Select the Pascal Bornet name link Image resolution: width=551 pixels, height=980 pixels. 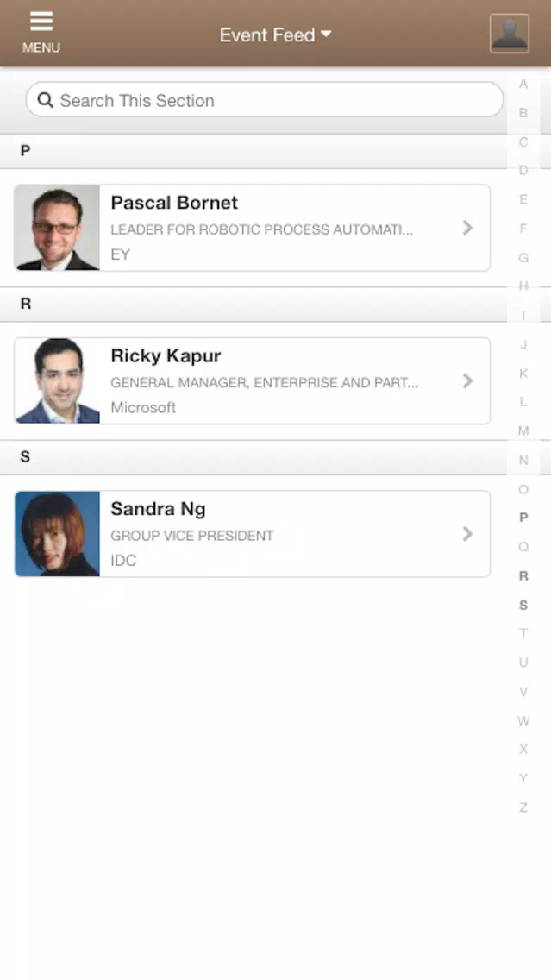point(174,203)
